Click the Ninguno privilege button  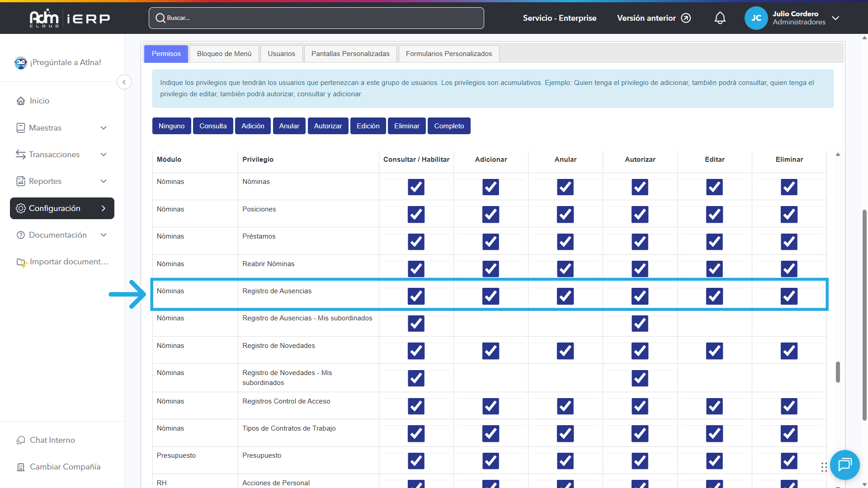pyautogui.click(x=171, y=126)
